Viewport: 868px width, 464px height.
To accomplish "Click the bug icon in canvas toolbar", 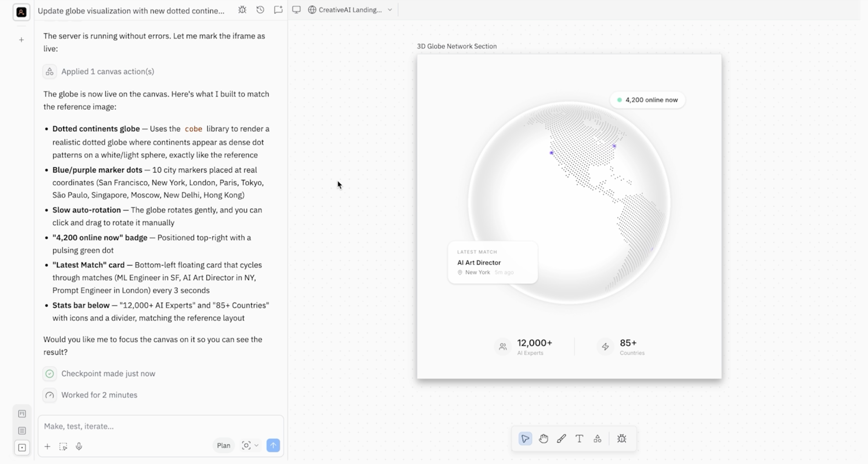I will pyautogui.click(x=621, y=438).
